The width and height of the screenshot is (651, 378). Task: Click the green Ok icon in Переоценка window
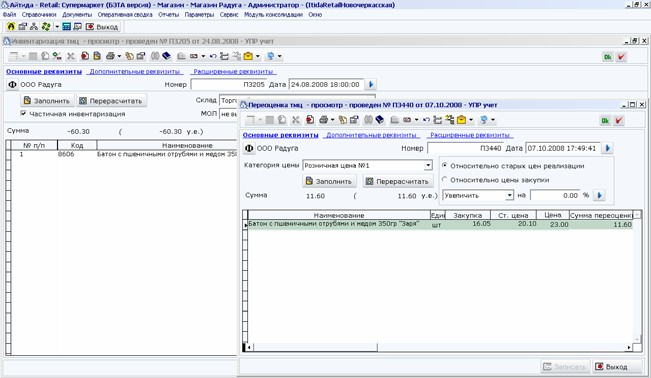click(605, 120)
